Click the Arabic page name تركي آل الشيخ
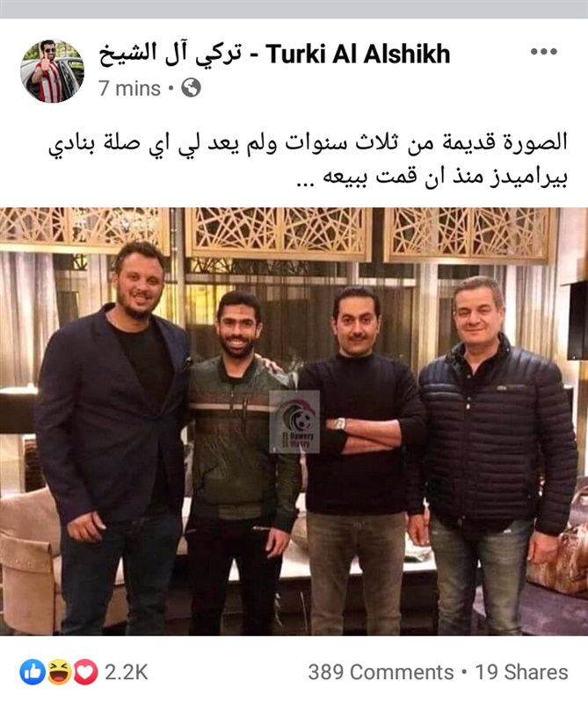The width and height of the screenshot is (588, 703). point(170,54)
